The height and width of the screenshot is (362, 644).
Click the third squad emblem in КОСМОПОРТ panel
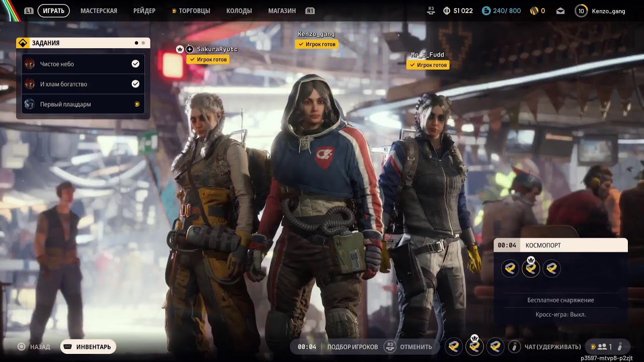(x=552, y=268)
